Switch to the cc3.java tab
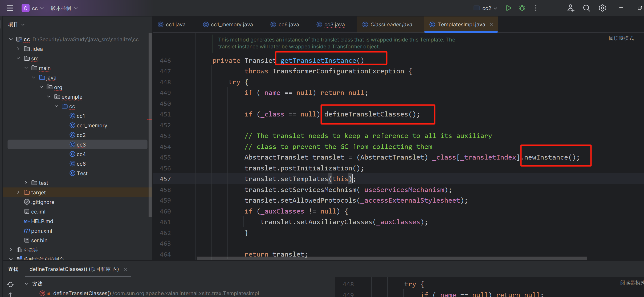The image size is (644, 297). (334, 24)
